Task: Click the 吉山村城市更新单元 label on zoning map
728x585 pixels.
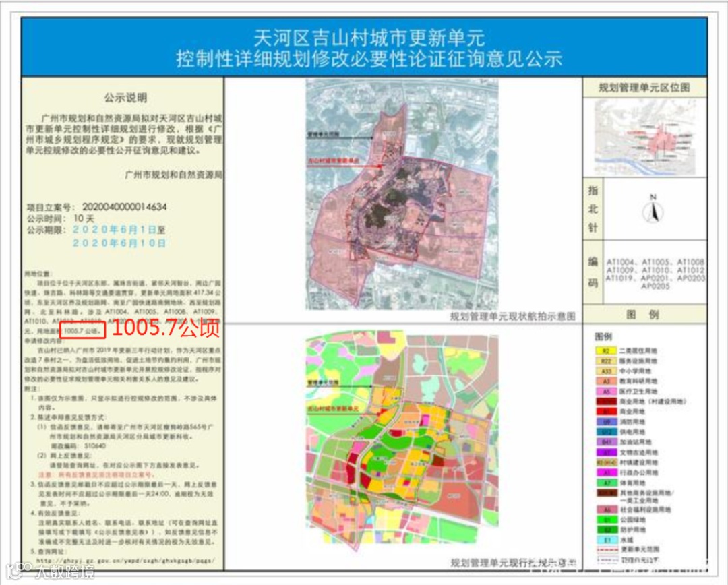Action: (x=334, y=408)
